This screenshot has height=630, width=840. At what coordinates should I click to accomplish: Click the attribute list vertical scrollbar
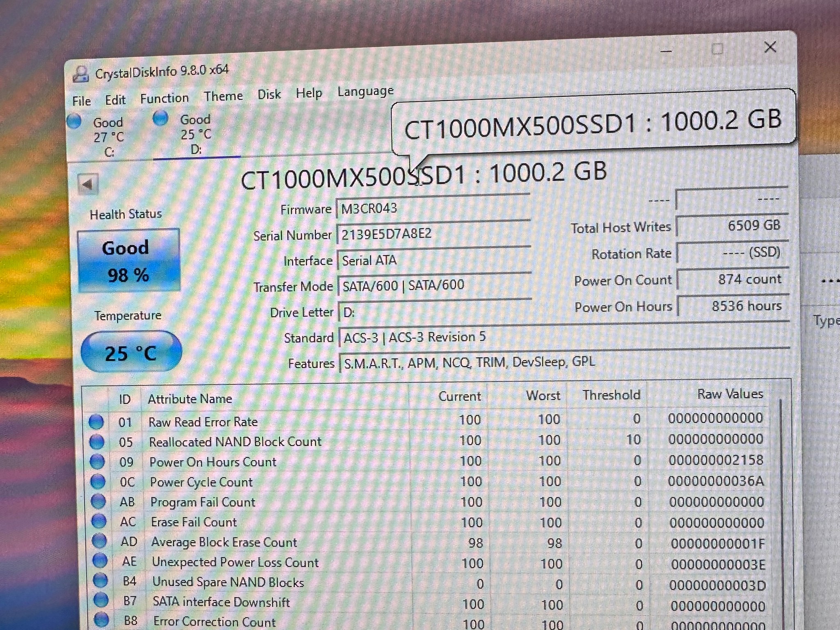pyautogui.click(x=783, y=513)
